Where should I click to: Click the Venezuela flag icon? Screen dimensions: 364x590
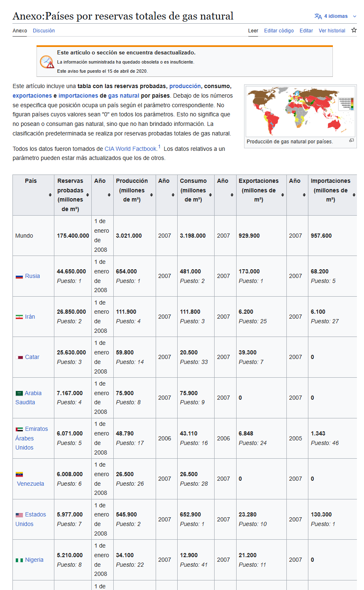tap(19, 474)
